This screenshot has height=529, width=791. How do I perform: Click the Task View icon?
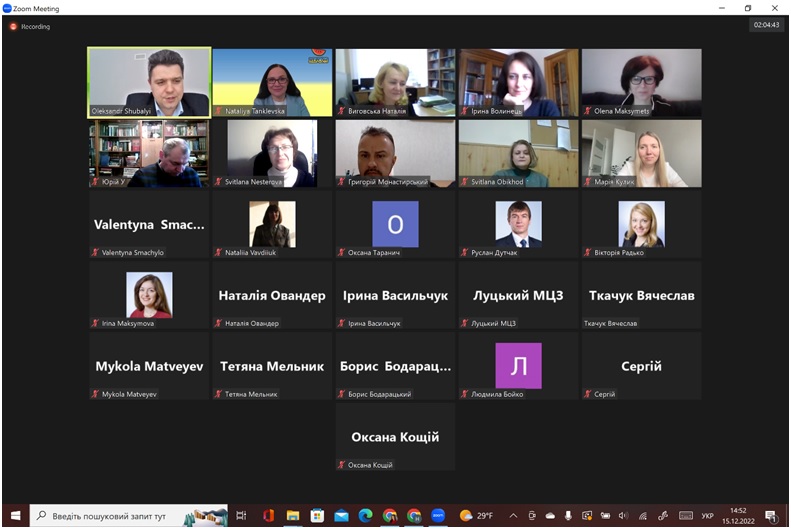click(x=241, y=516)
